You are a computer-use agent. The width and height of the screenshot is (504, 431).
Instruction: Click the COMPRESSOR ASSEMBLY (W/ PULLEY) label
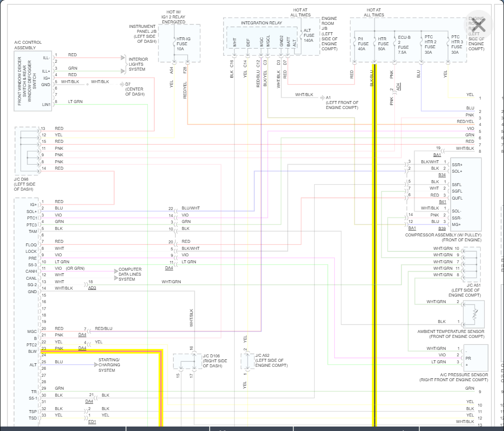coord(443,237)
